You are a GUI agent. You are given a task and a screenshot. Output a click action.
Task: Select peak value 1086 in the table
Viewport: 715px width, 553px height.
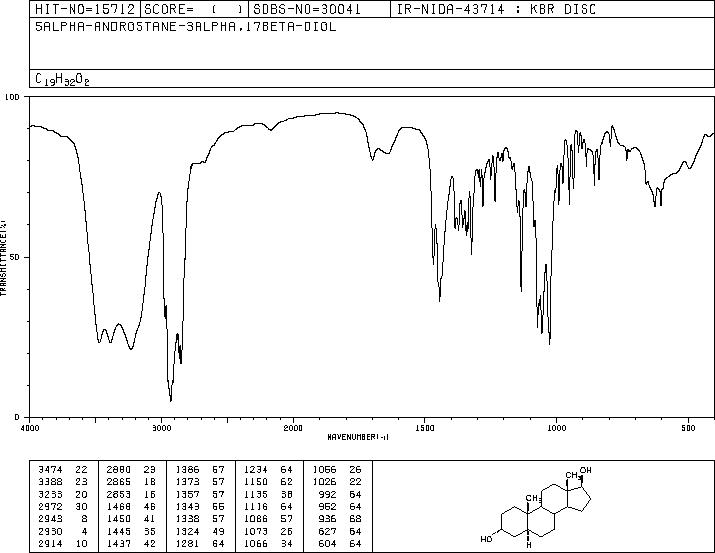click(256, 519)
